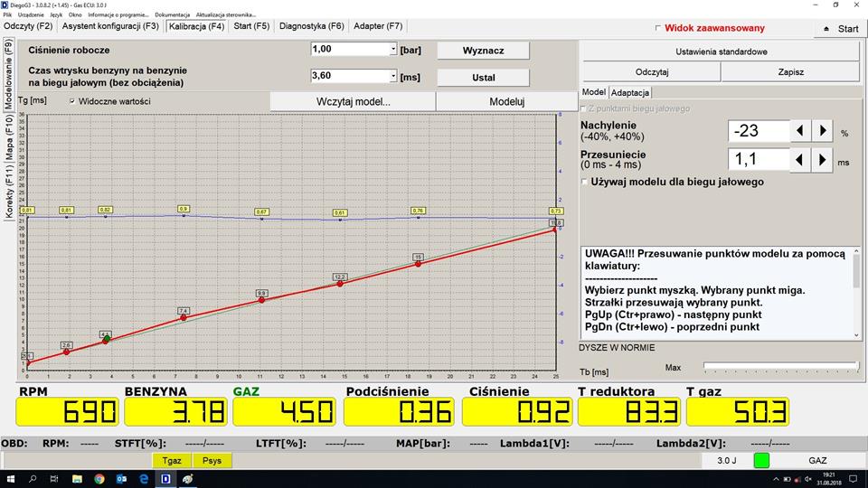Open the gasoline injection time dropdown arrow
868x488 pixels.
point(393,76)
